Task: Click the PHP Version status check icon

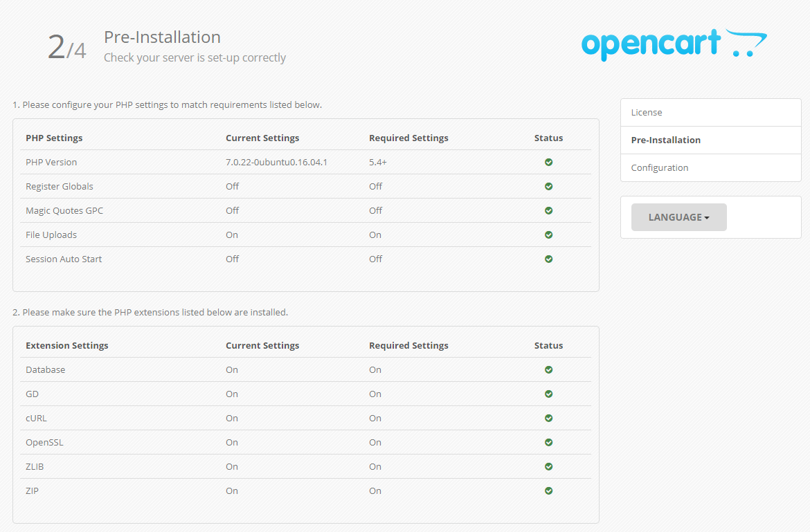Action: (548, 162)
